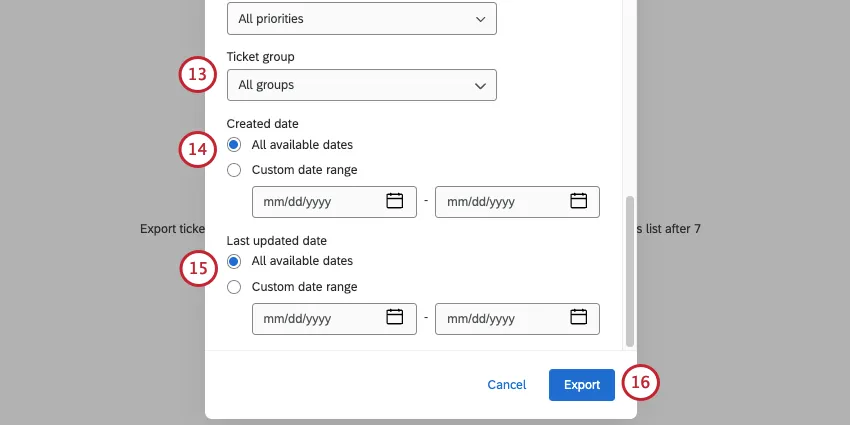Viewport: 850px width, 425px height.
Task: Focus the Created date start input field
Action: [334, 202]
